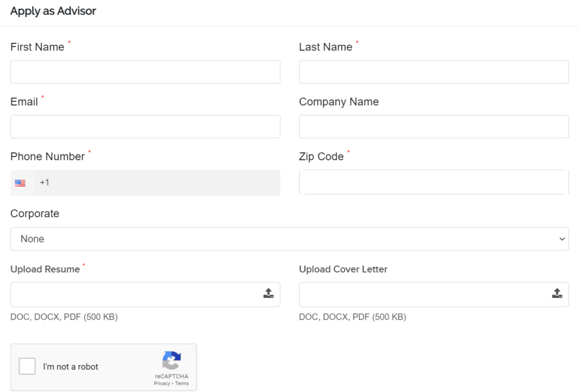Click into the Email field

(x=145, y=127)
